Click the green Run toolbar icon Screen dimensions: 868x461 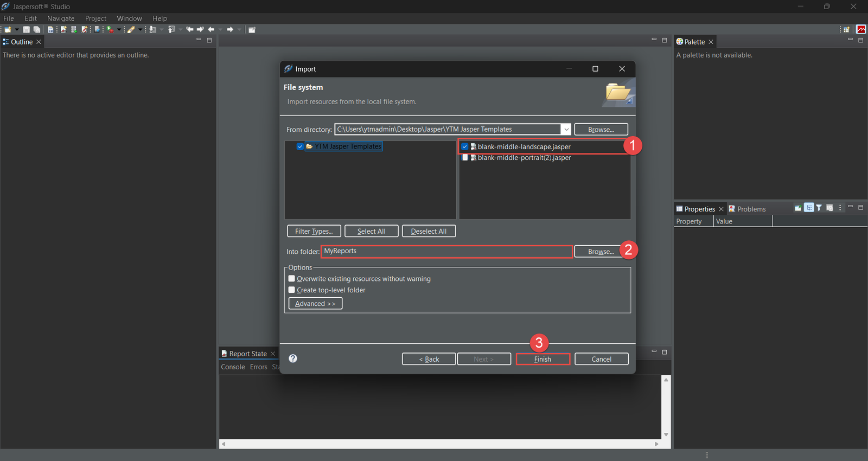[110, 30]
